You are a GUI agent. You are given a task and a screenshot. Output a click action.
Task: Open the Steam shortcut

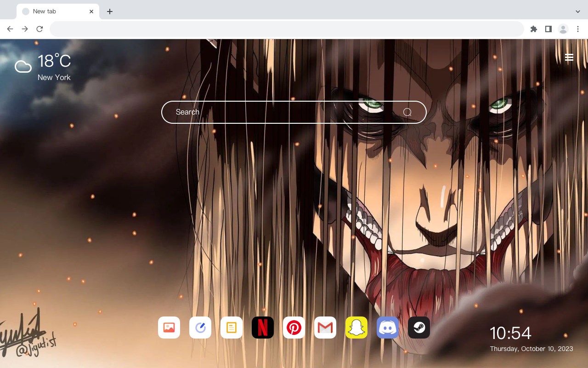coord(419,328)
